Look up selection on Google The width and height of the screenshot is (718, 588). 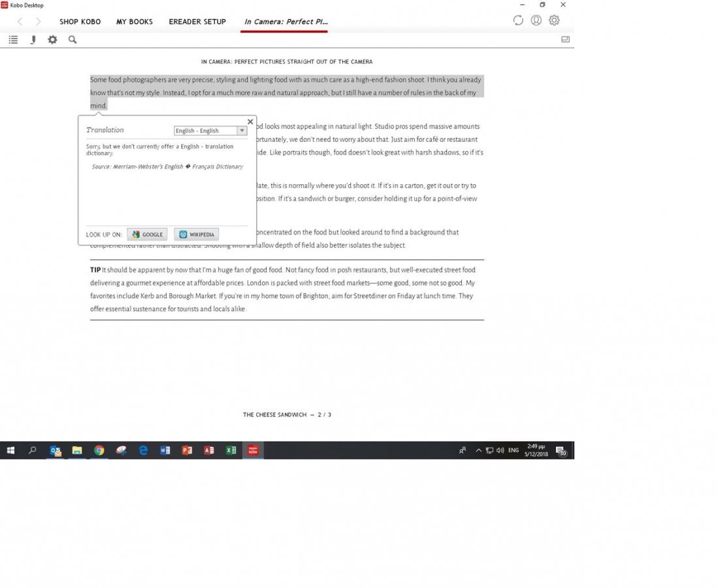pos(147,235)
